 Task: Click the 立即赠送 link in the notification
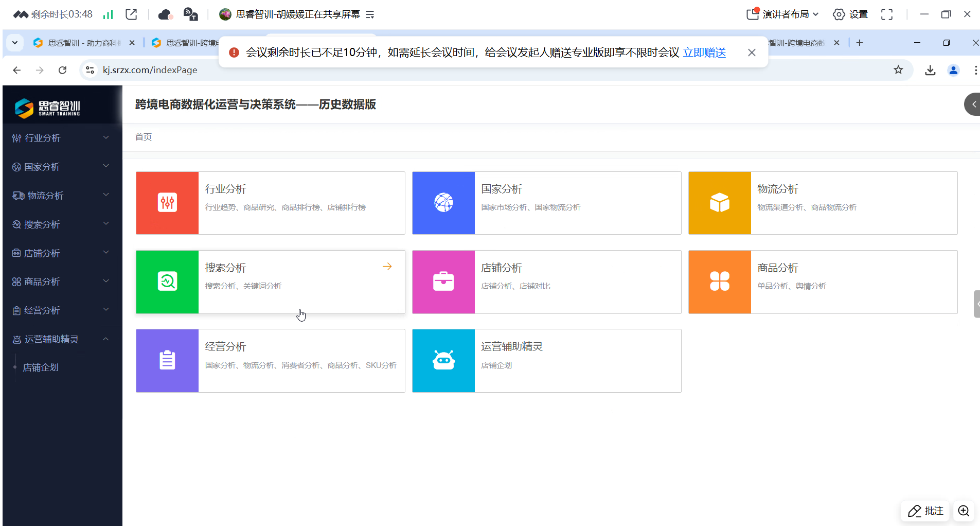tap(704, 52)
